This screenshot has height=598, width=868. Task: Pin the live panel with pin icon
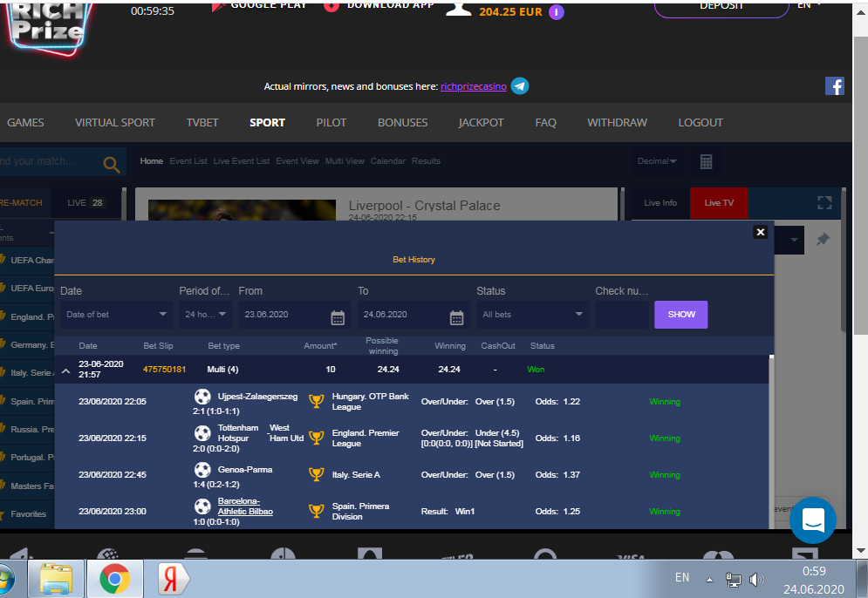[823, 240]
